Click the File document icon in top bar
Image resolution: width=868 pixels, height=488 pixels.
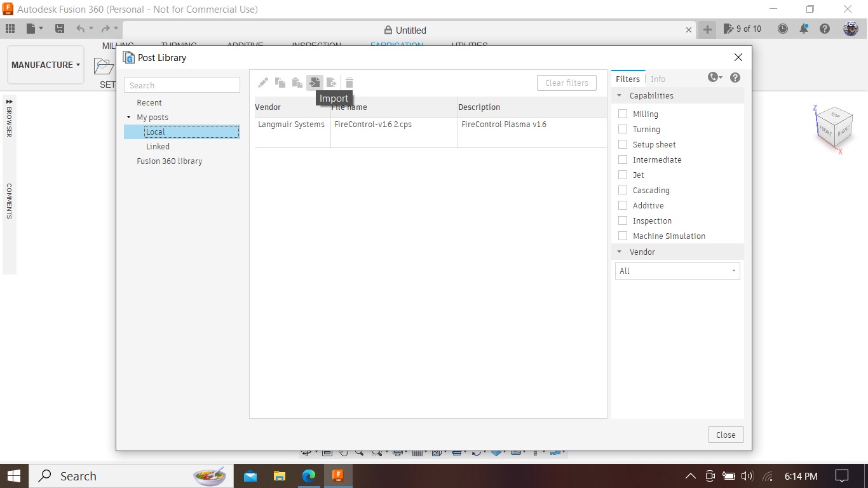pyautogui.click(x=31, y=29)
